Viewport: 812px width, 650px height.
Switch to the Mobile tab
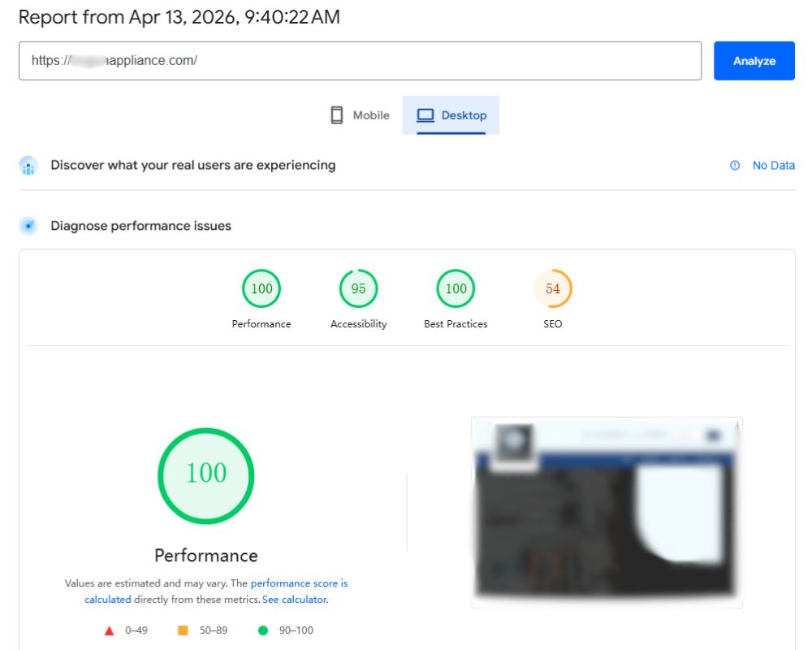coord(360,115)
